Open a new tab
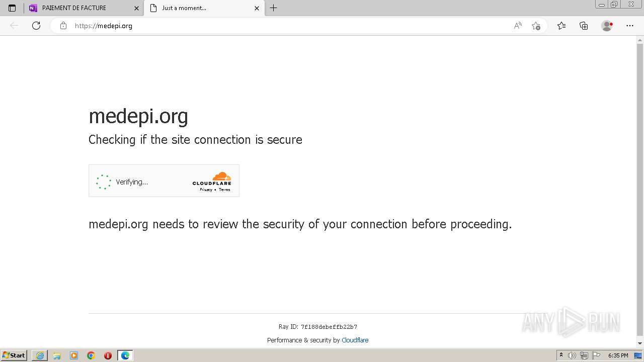Viewport: 644px width, 362px height. coord(273,8)
